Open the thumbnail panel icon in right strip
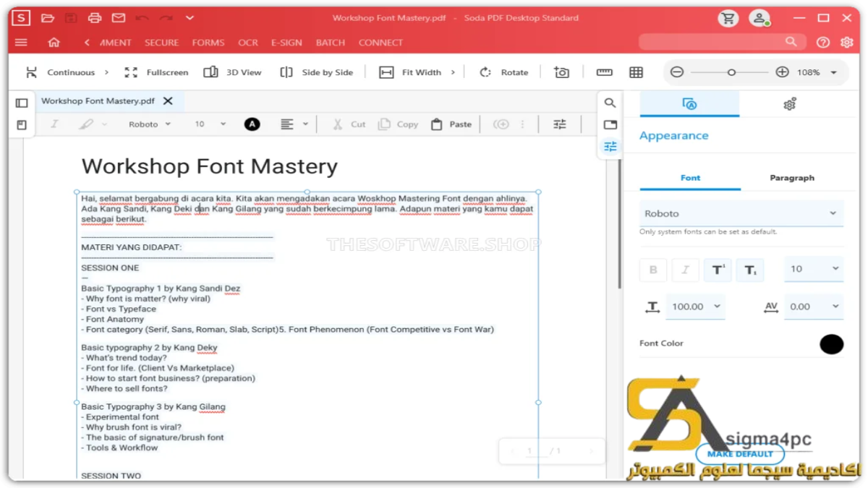 [610, 124]
